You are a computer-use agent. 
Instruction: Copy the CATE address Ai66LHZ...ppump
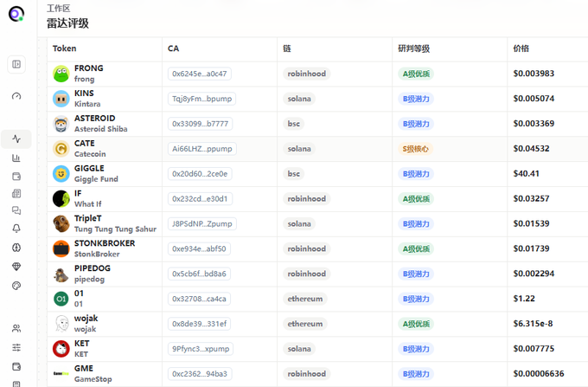pyautogui.click(x=202, y=149)
